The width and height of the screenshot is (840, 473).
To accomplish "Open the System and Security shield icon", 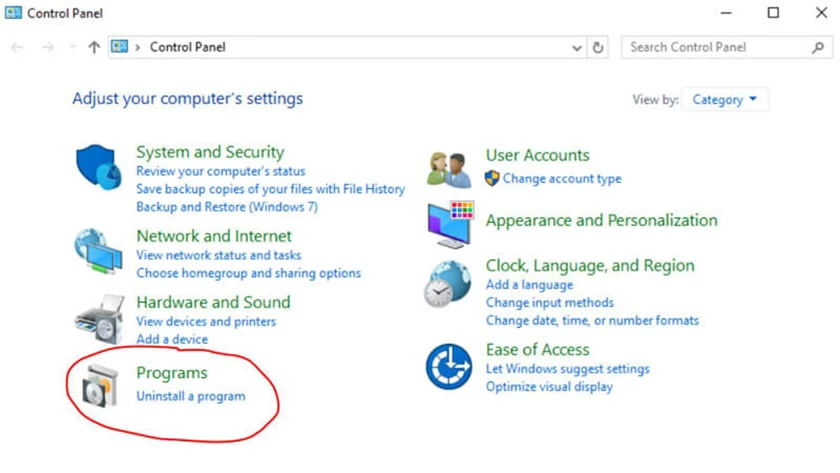I will pos(99,167).
